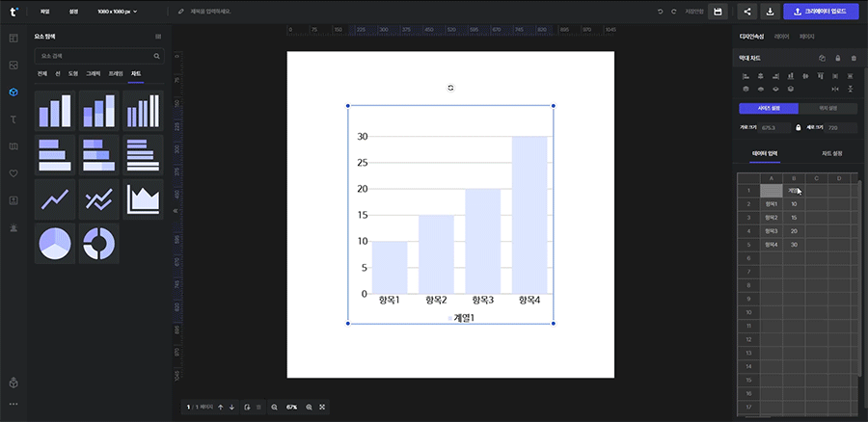Toggle the element lock icon

coord(837,59)
